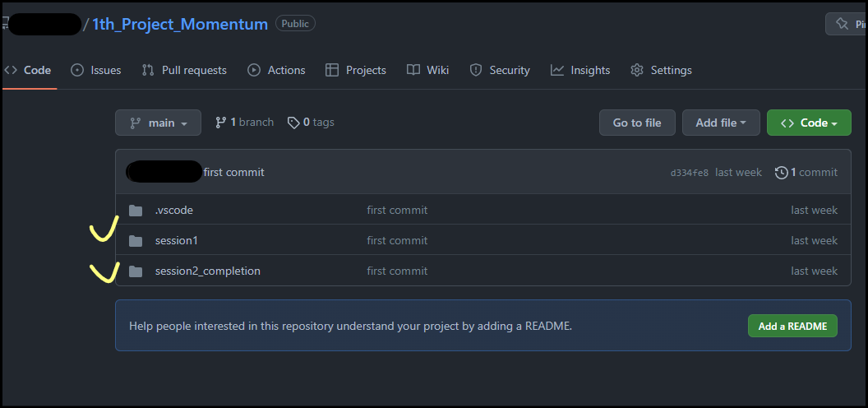Click the Public visibility badge
The image size is (868, 408).
(296, 24)
